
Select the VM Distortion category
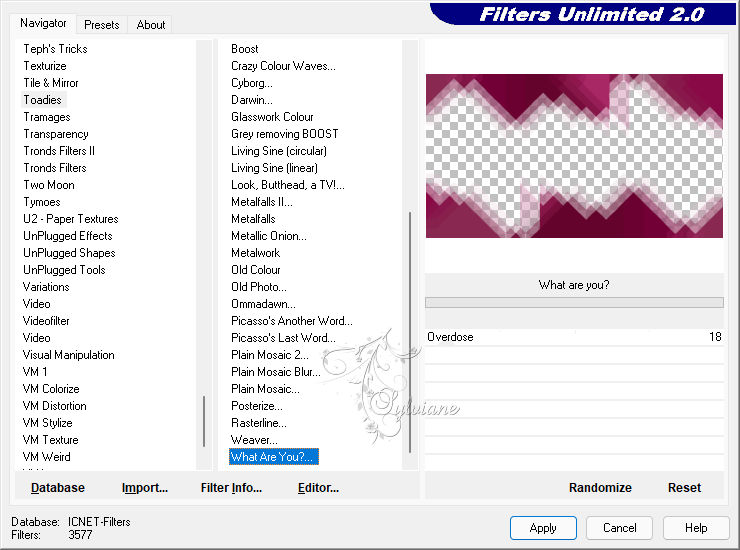(x=55, y=406)
